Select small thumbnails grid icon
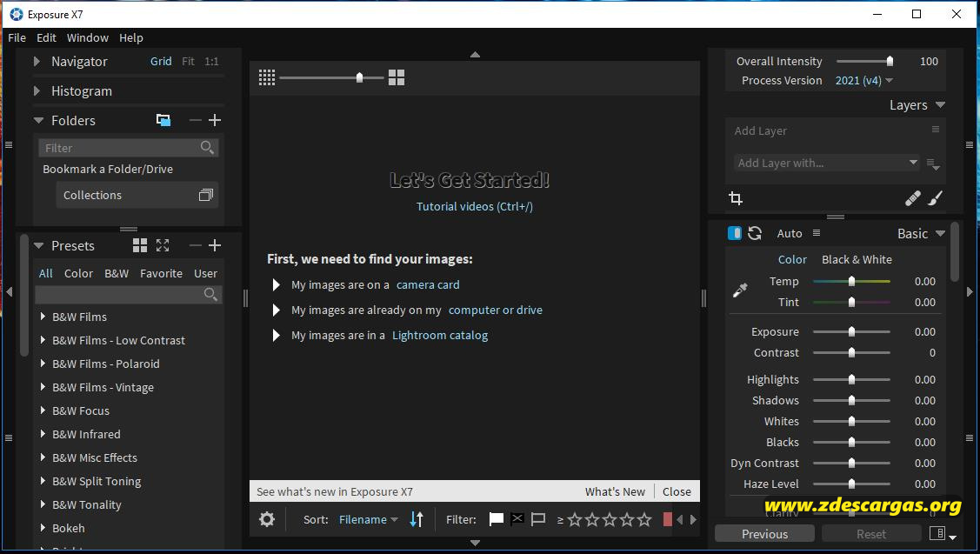The image size is (980, 554). tap(267, 77)
